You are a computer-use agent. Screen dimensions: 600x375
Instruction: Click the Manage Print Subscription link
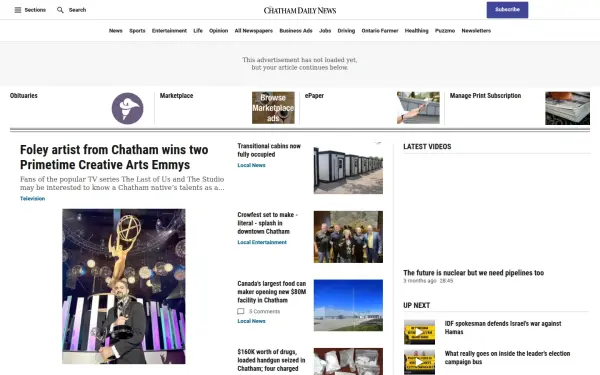(485, 96)
